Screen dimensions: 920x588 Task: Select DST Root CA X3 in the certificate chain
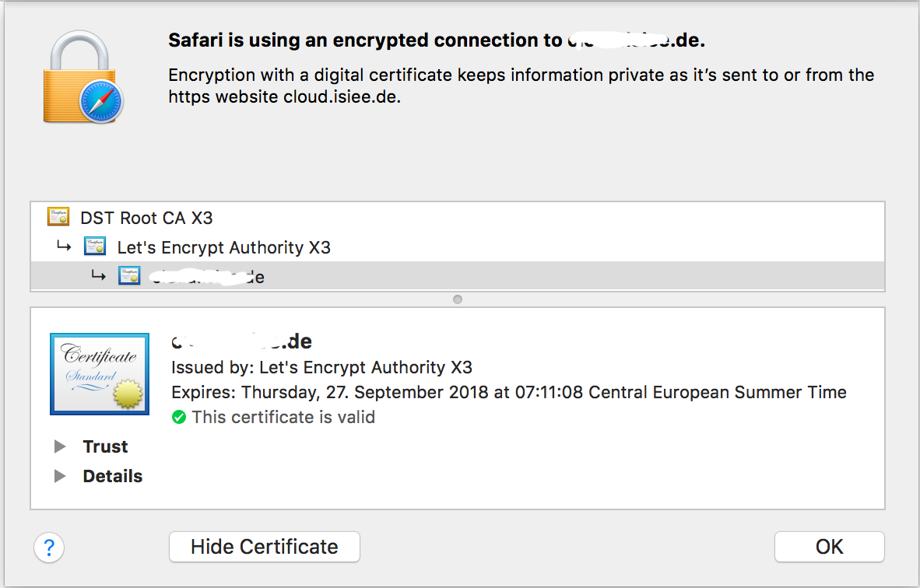146,217
